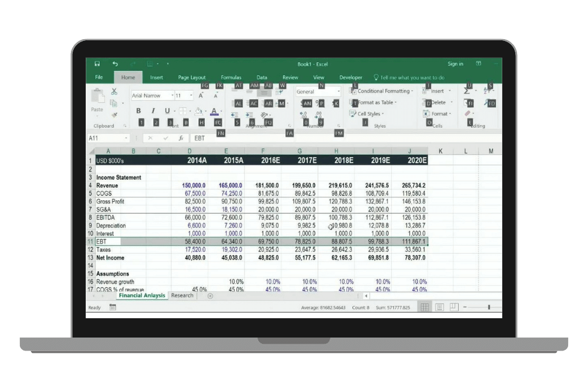588x392 pixels.
Task: Expand the Conditional Formatting menu
Action: (384, 91)
